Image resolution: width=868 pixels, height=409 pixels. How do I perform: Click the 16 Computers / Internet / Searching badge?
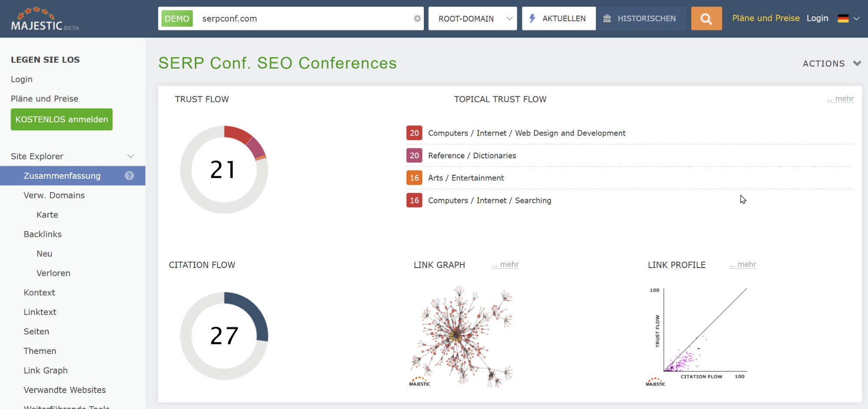(x=414, y=200)
